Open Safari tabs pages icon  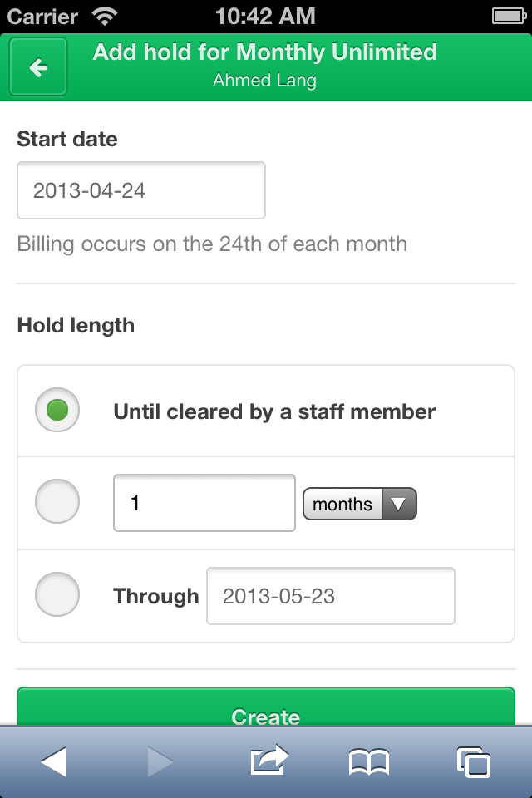point(474,762)
